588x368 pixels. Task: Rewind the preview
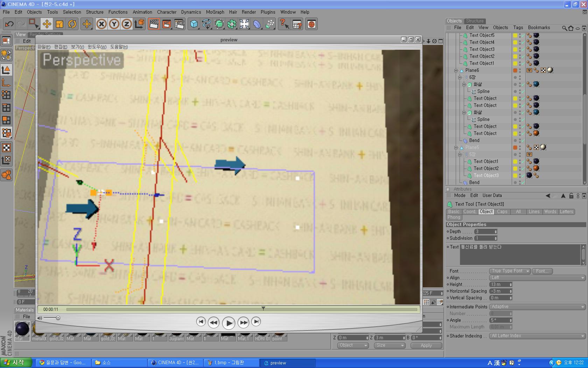click(213, 322)
